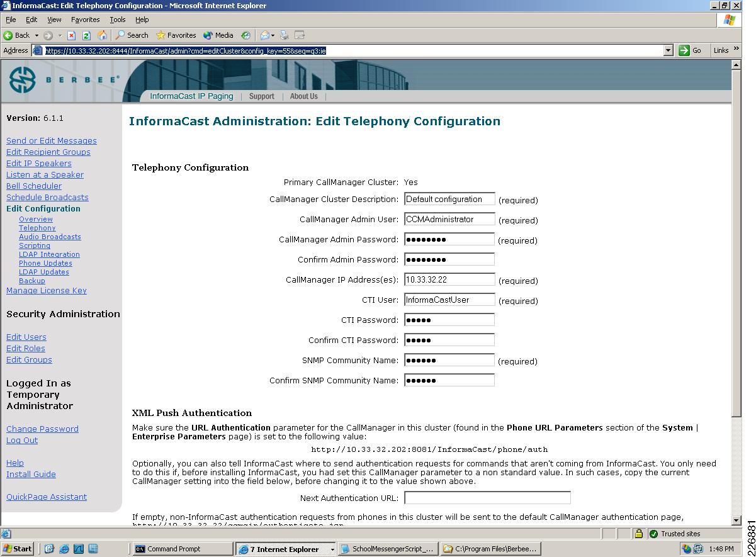Open the Forward button history dropdown arrow
The height and width of the screenshot is (557, 756).
(60, 35)
